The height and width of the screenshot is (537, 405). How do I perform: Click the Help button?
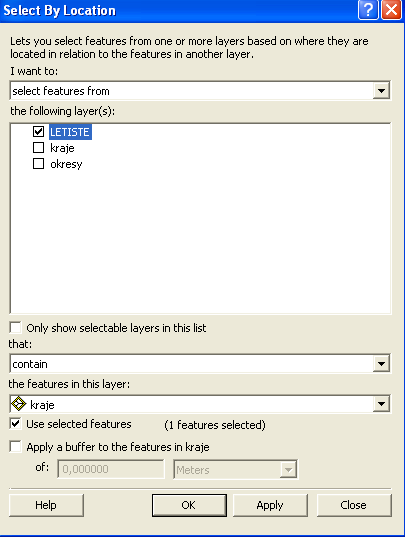pos(46,505)
